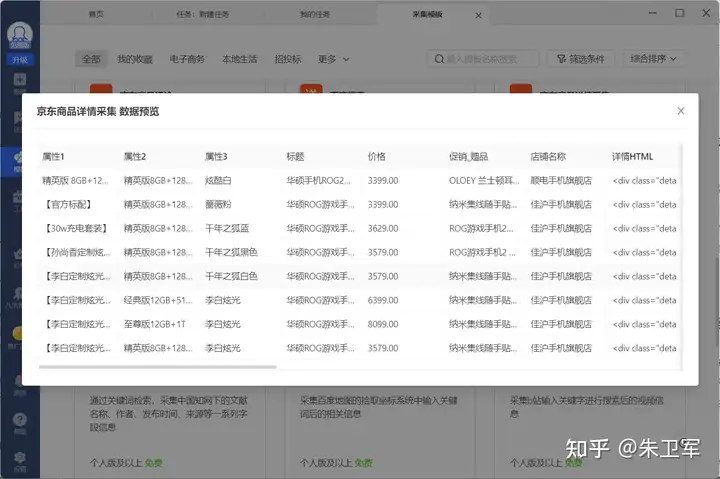
Task: Close the 数据预览 dialog with the X
Action: click(681, 111)
